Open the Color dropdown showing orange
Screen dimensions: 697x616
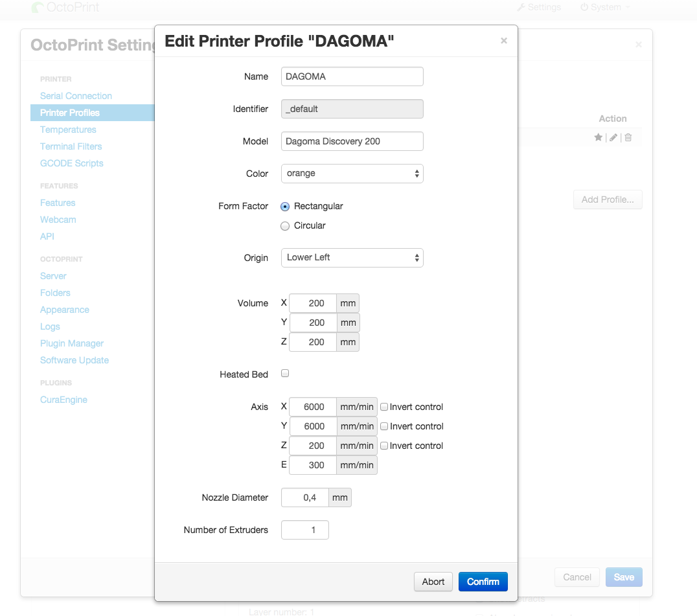[x=352, y=174]
